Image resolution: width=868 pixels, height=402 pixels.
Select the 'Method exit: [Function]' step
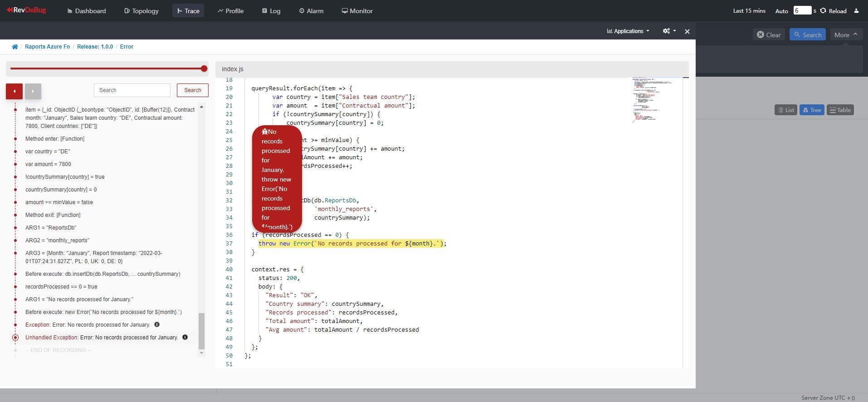point(53,215)
